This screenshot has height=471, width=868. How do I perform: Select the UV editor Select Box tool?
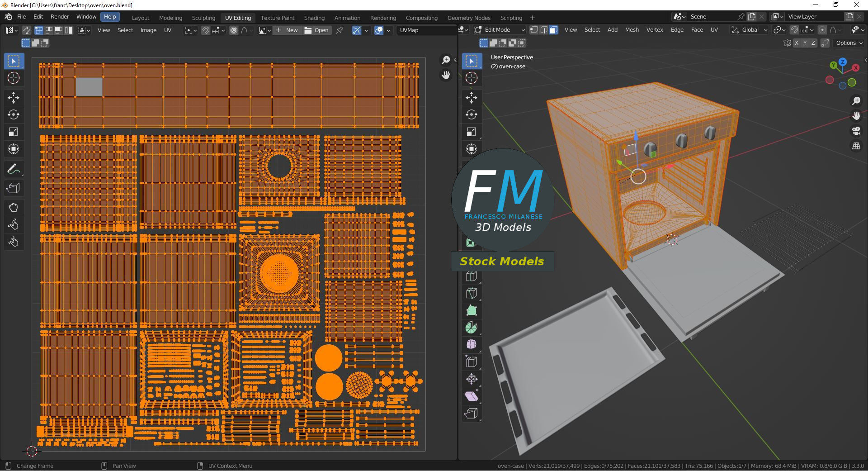click(x=14, y=61)
